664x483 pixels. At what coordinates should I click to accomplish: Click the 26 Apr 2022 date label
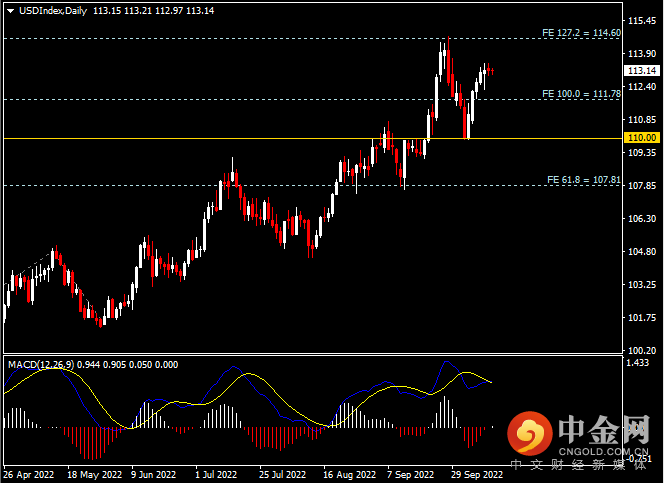click(x=28, y=475)
